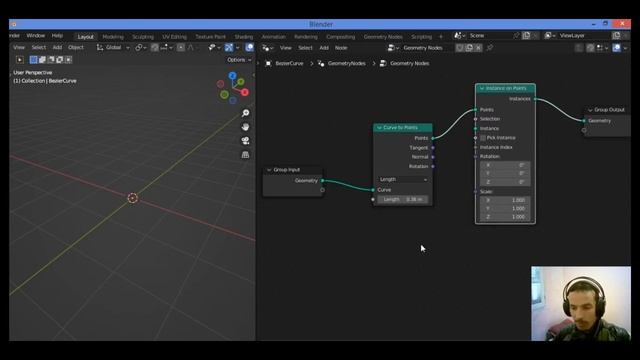640x360 pixels.
Task: Duplicate the Geometry Nodes node tree
Action: pyautogui.click(x=469, y=48)
